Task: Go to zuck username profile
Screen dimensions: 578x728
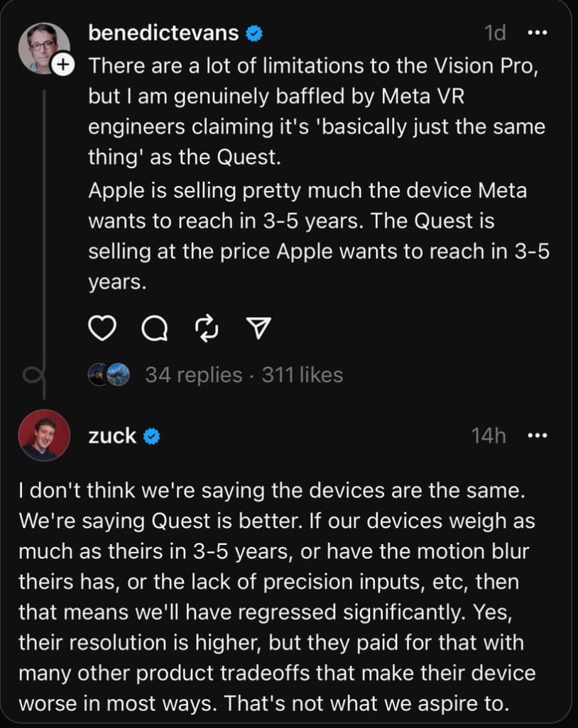Action: coord(111,436)
